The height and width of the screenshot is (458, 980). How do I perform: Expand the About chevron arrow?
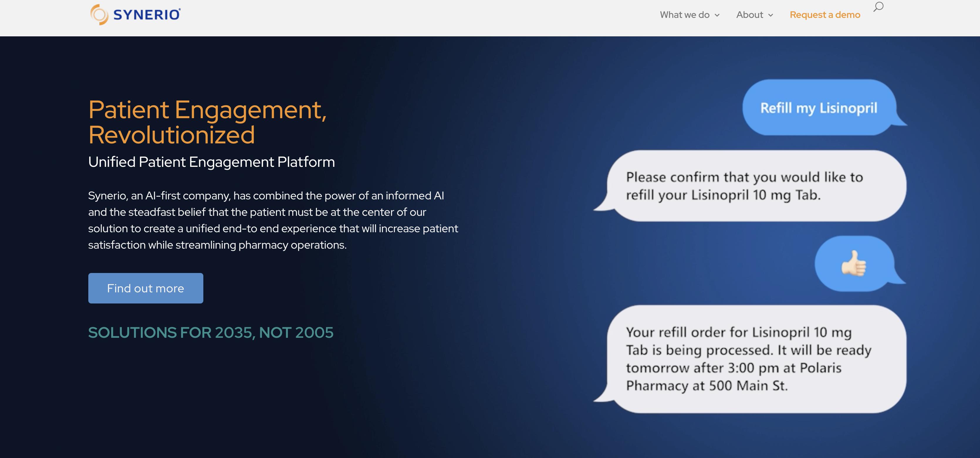[771, 15]
